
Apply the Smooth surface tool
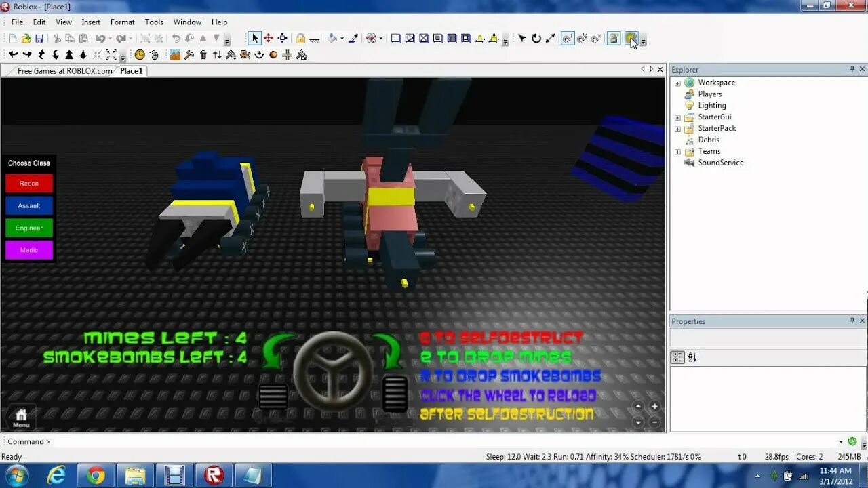point(396,39)
